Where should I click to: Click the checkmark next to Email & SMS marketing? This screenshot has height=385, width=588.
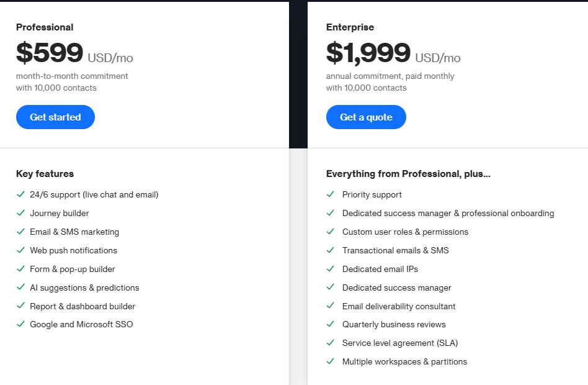[20, 232]
